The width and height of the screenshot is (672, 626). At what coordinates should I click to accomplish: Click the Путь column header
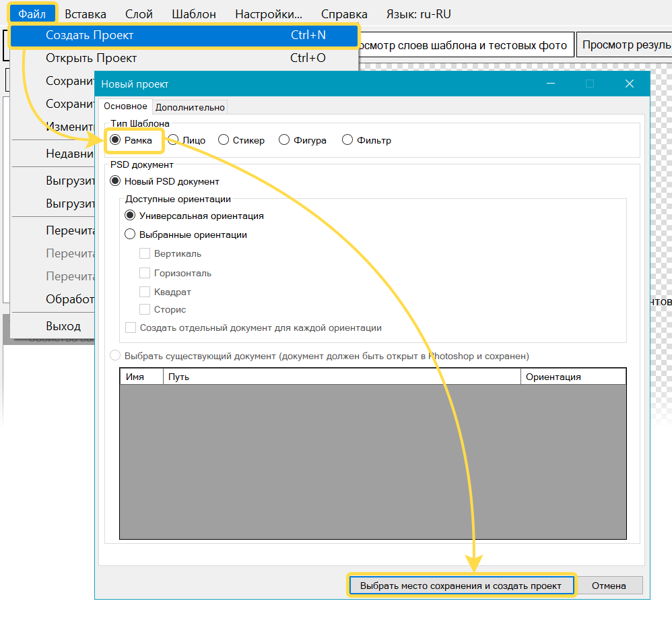341,377
